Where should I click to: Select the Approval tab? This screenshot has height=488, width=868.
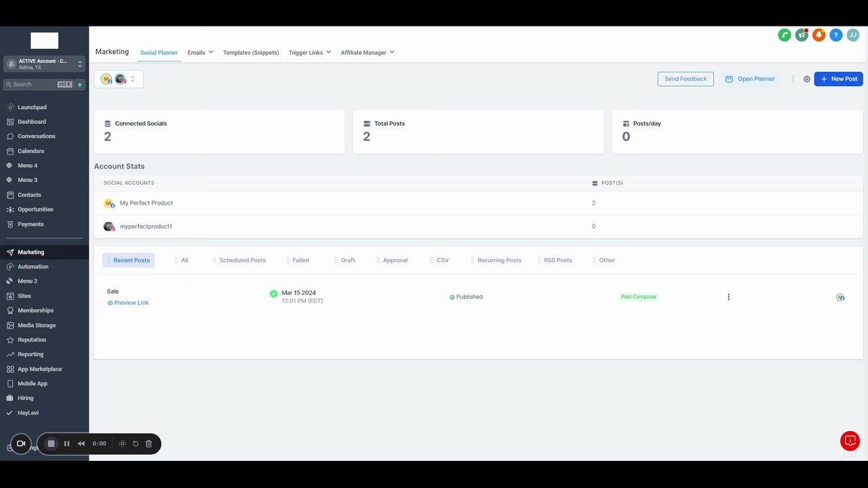[x=392, y=260]
